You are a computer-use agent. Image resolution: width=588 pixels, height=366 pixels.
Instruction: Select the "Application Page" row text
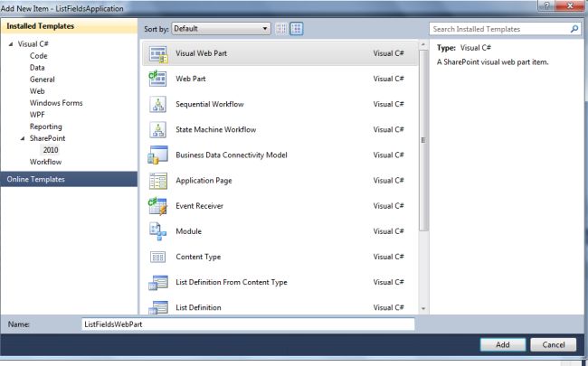point(204,181)
